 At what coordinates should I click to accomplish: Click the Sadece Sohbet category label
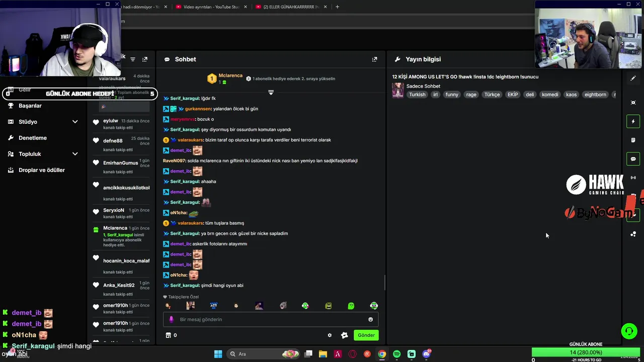[423, 86]
